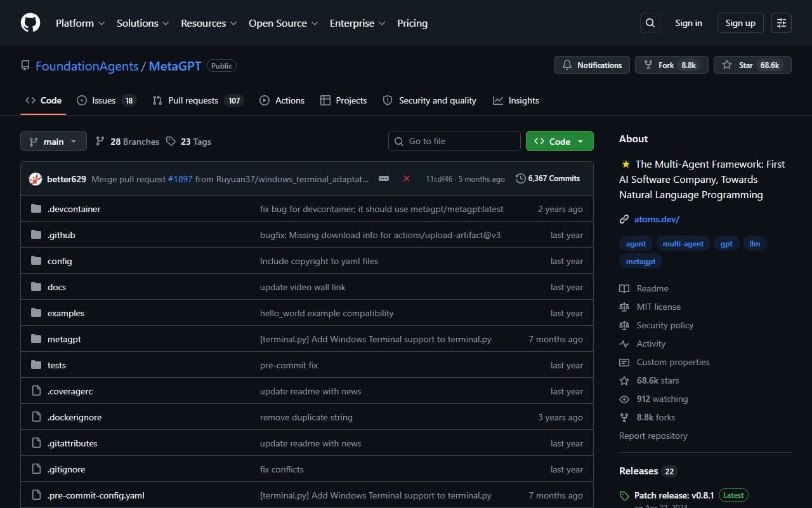Screen dimensions: 812x508
Task: Select the llm topic tag
Action: [755, 244]
